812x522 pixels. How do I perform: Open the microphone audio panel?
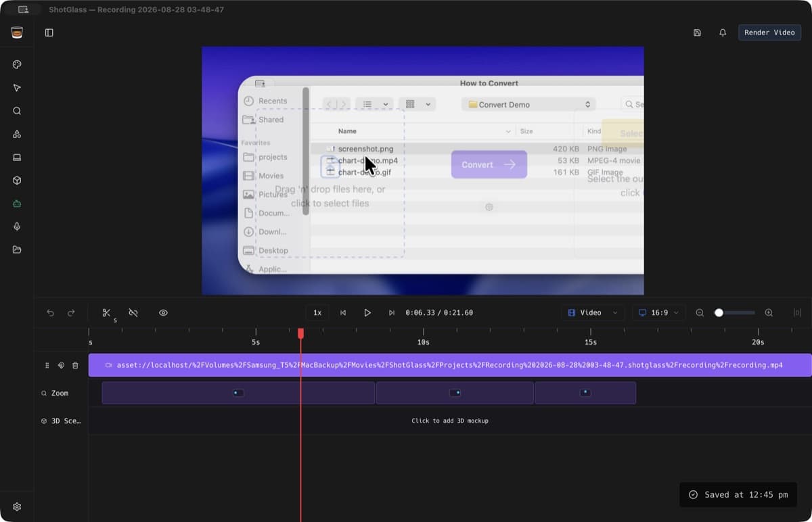[17, 227]
